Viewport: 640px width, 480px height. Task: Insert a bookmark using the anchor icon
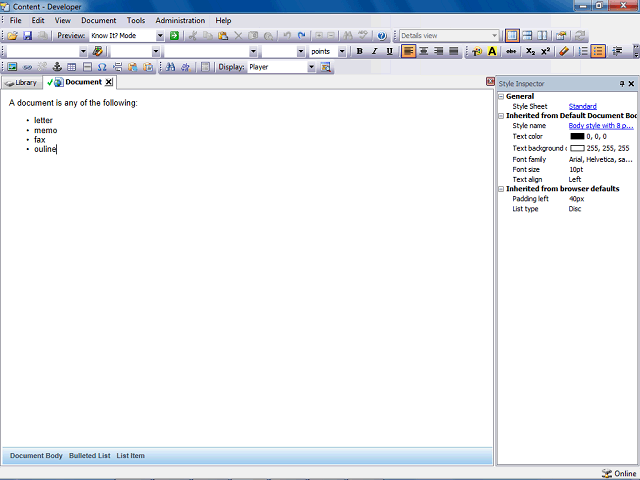57,67
